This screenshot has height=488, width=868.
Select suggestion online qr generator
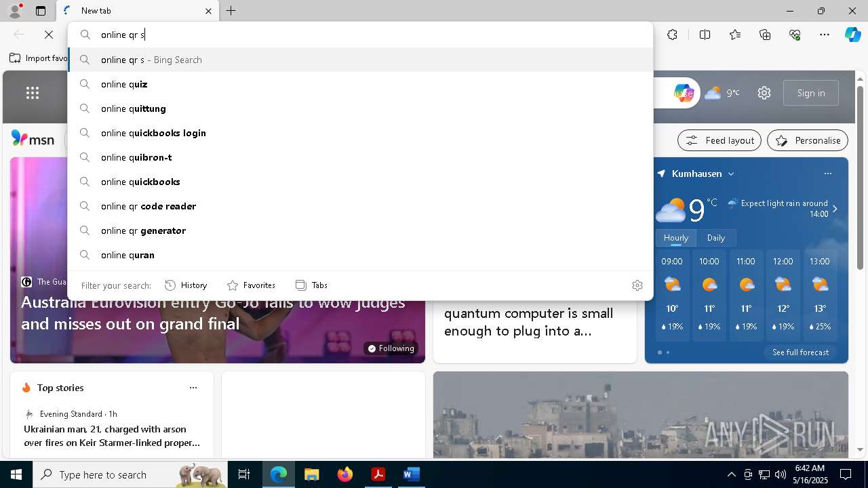[361, 230]
